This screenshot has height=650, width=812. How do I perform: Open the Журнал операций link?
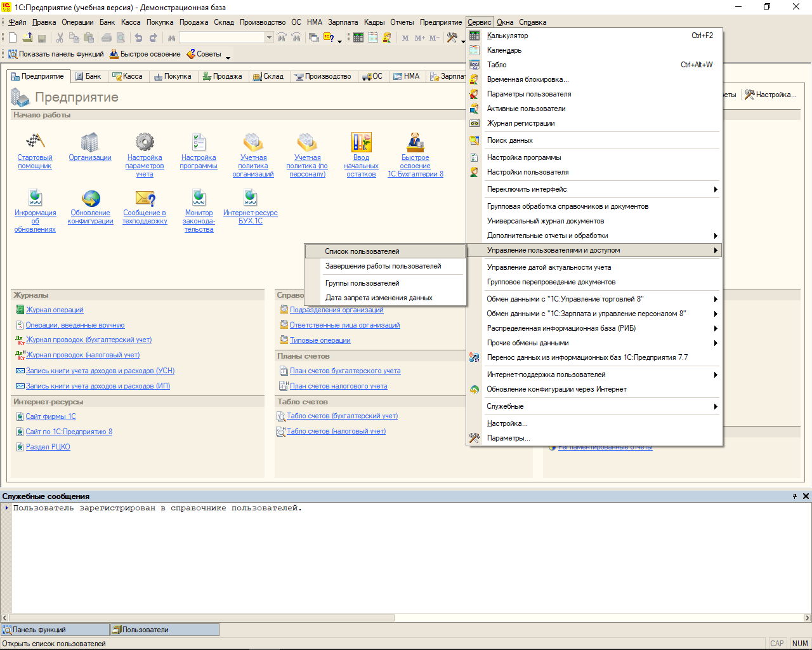tap(55, 310)
